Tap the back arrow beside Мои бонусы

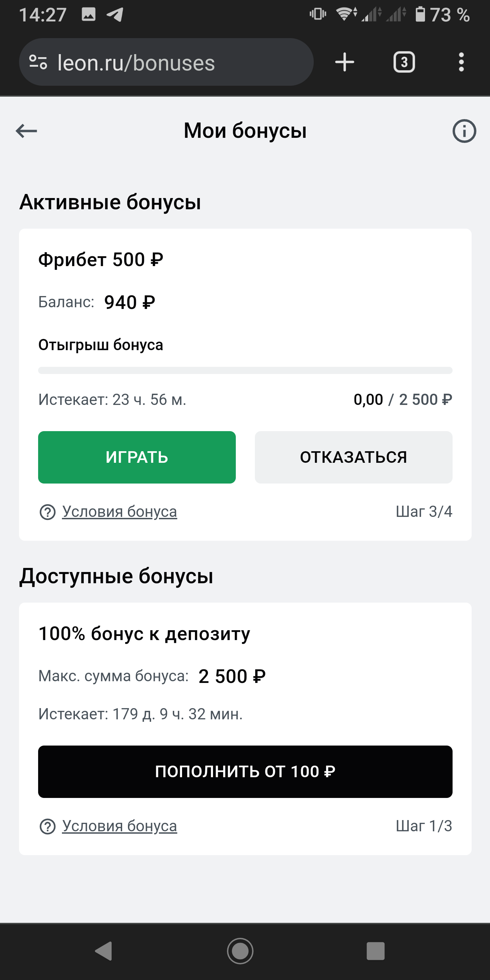(26, 131)
